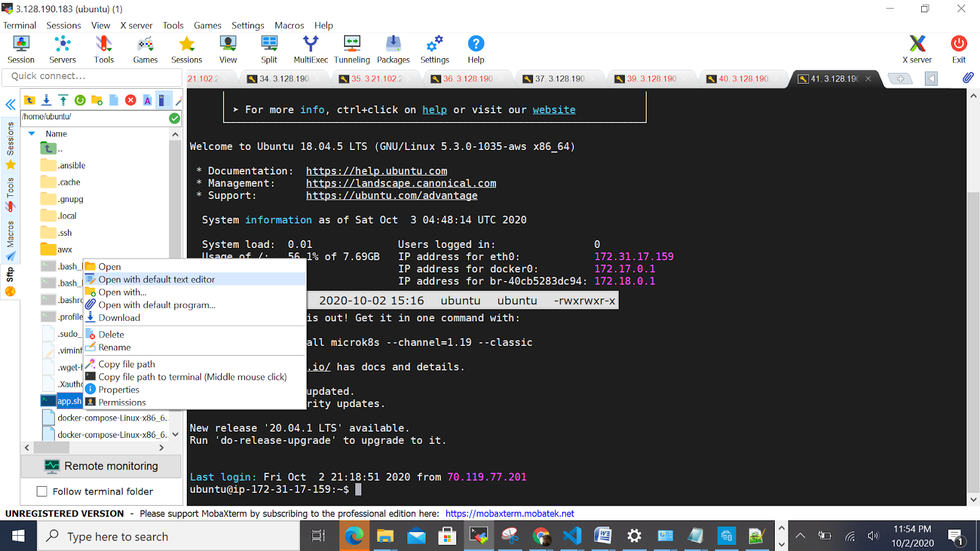Open new tab with plus button
This screenshot has width=980, height=551.
coord(900,78)
